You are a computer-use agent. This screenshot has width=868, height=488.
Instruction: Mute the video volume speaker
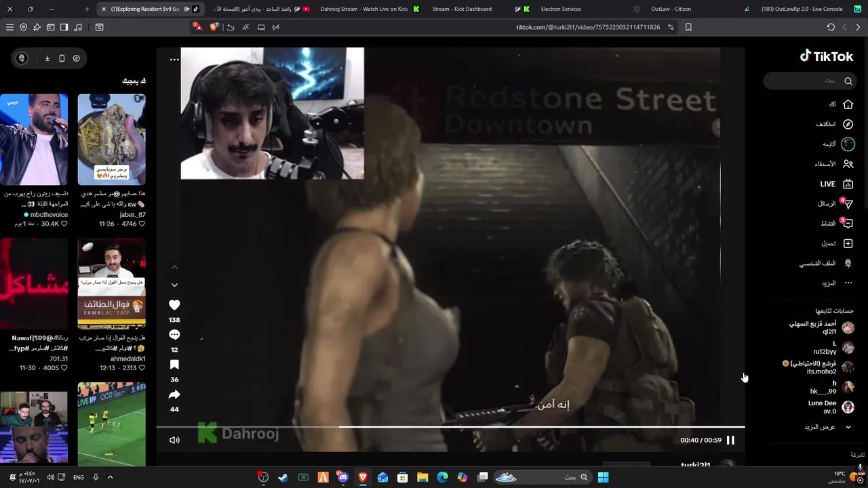tap(174, 440)
